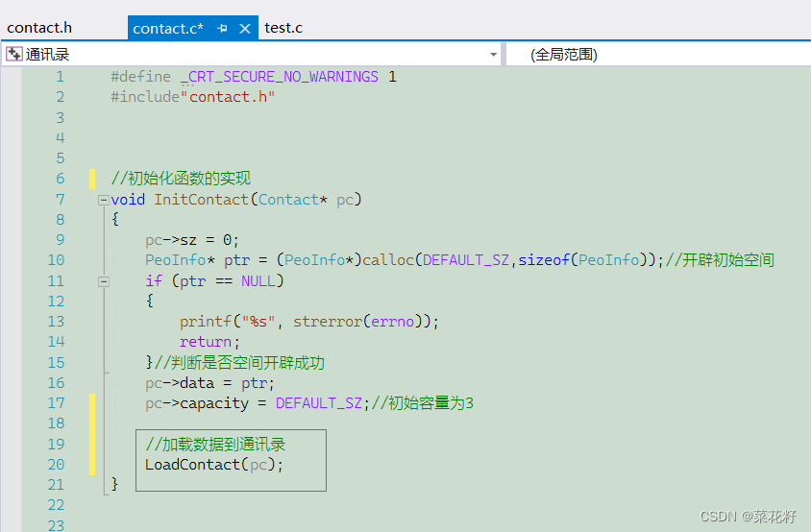The height and width of the screenshot is (532, 811).
Task: Switch to the contact.h tab
Action: (39, 28)
